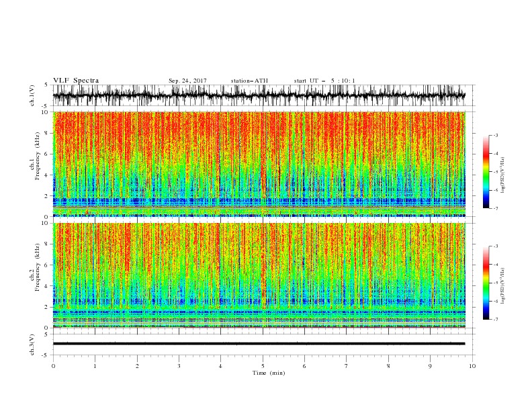This screenshot has height=411, width=532.
Task: Click the "ch.3(V)" waveform axis label
Action: 32,345
